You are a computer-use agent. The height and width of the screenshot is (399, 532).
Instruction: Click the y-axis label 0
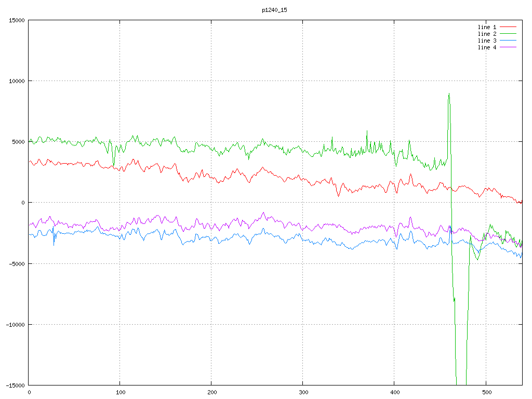pos(23,203)
